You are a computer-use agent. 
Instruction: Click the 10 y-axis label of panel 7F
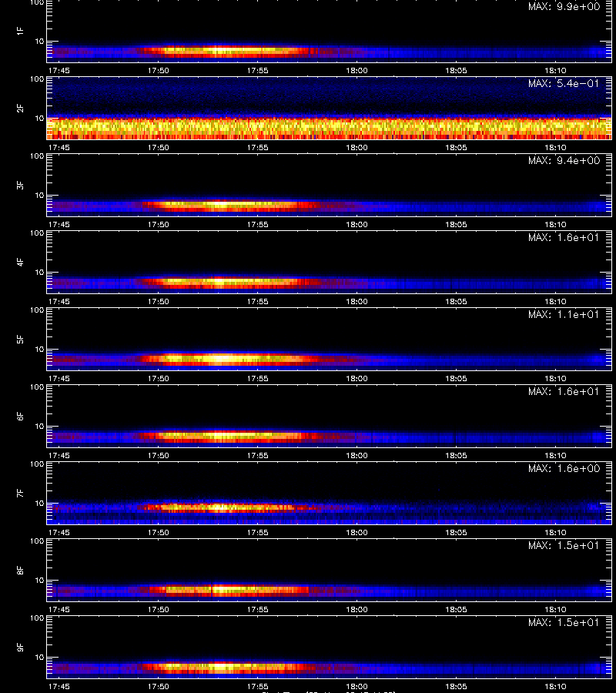pos(39,504)
